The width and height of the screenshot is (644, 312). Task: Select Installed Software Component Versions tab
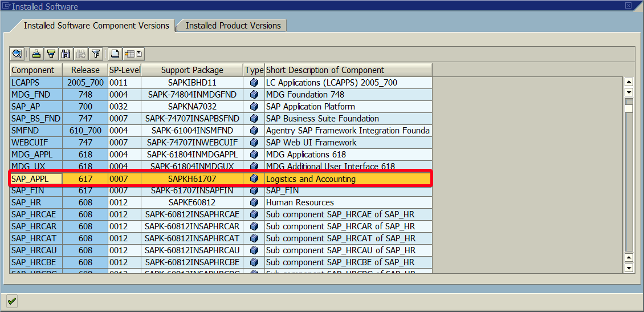(x=96, y=26)
